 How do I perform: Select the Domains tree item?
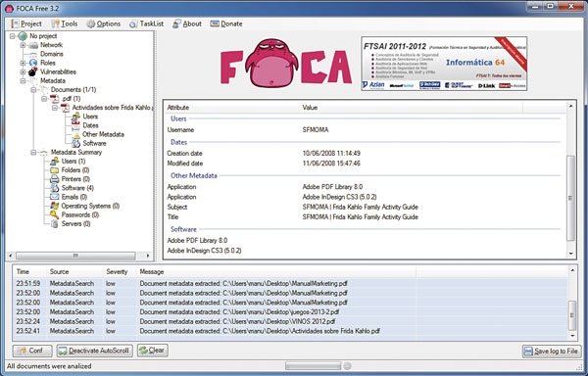(52, 54)
